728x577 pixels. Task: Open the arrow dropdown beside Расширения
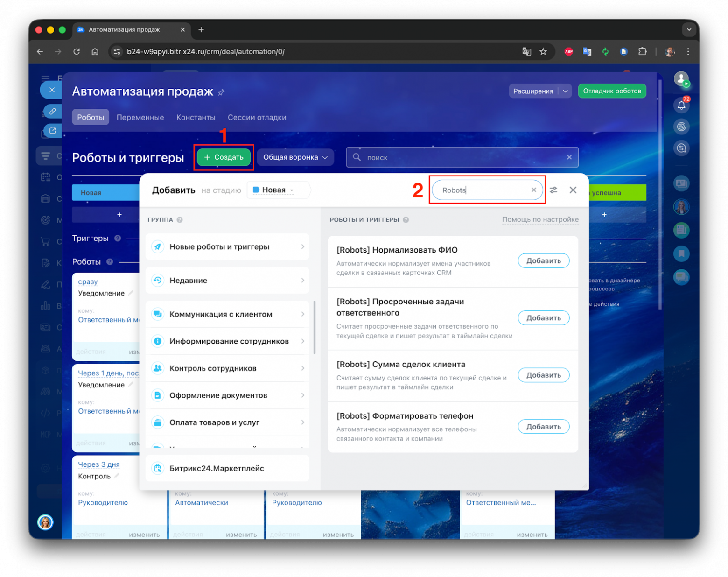click(565, 91)
